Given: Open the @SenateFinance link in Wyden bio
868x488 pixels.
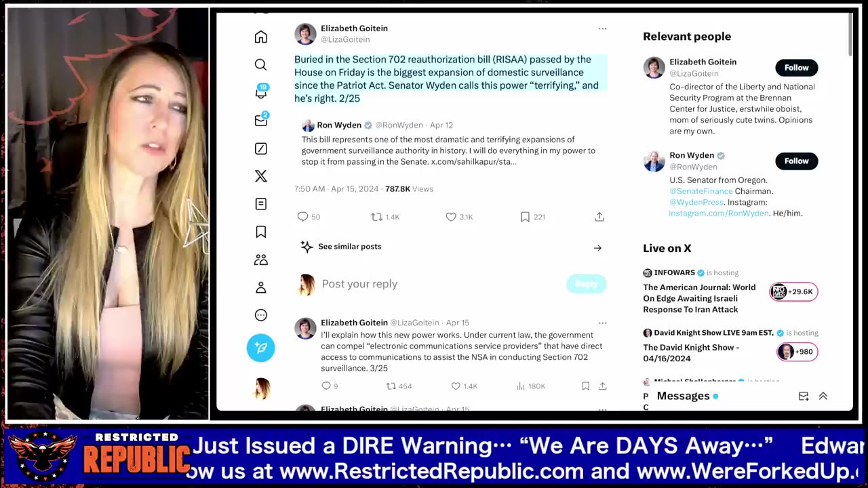Looking at the screenshot, I should tap(701, 191).
